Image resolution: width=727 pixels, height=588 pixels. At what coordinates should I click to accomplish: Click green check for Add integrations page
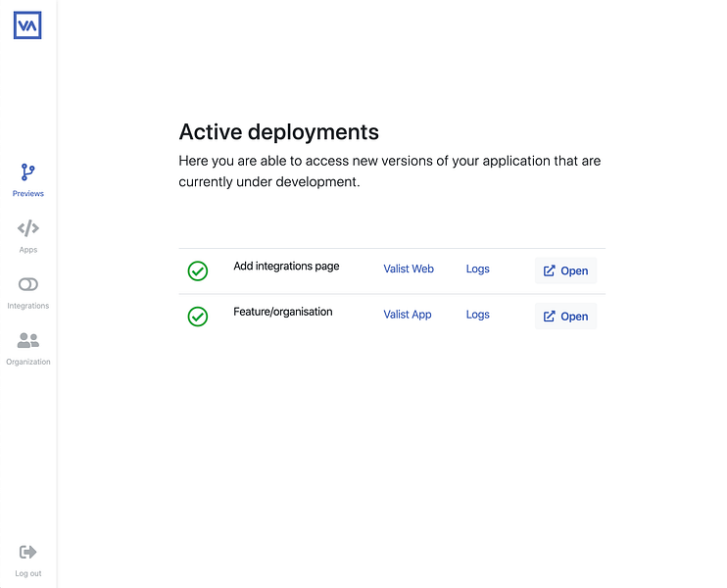(198, 270)
